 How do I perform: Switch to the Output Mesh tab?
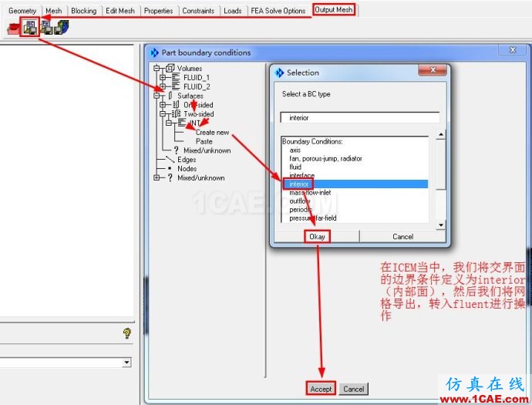pos(334,10)
